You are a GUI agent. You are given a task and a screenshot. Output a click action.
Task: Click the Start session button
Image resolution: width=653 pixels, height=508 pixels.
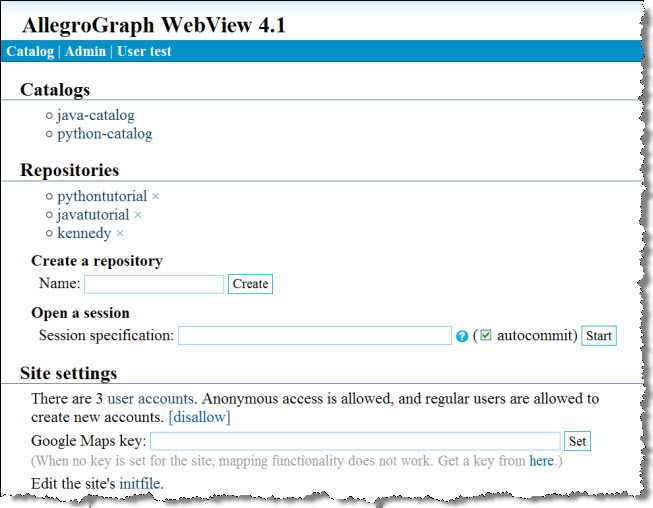[x=599, y=336]
